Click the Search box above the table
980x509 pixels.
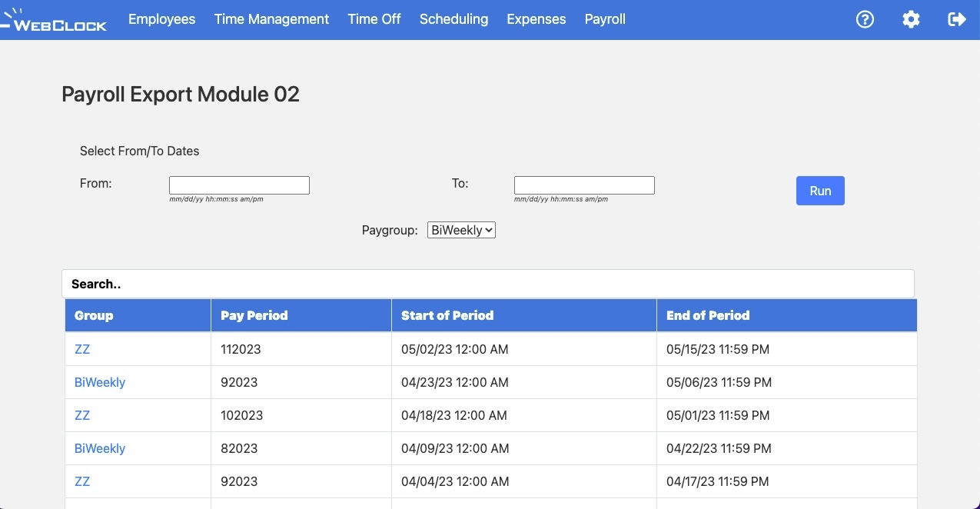[x=487, y=284]
